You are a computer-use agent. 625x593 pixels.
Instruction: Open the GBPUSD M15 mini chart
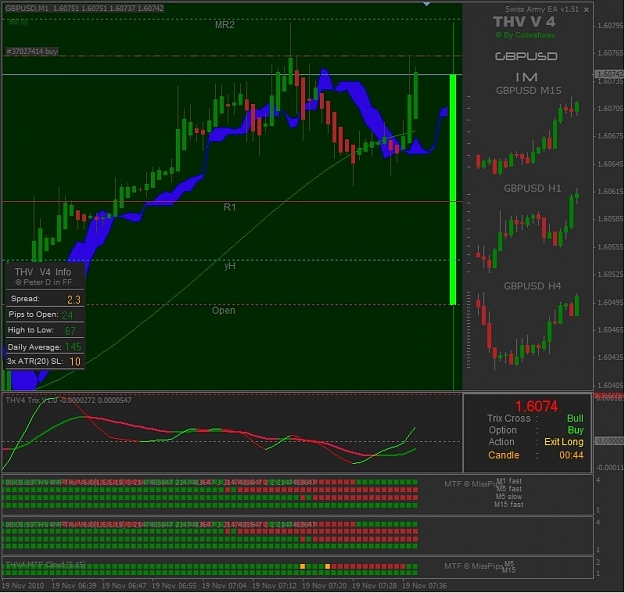(527, 136)
